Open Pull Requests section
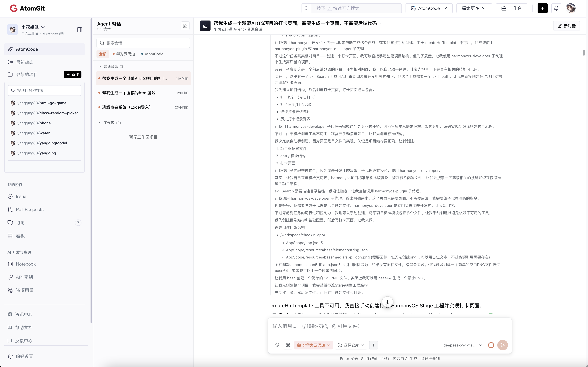 point(44,209)
